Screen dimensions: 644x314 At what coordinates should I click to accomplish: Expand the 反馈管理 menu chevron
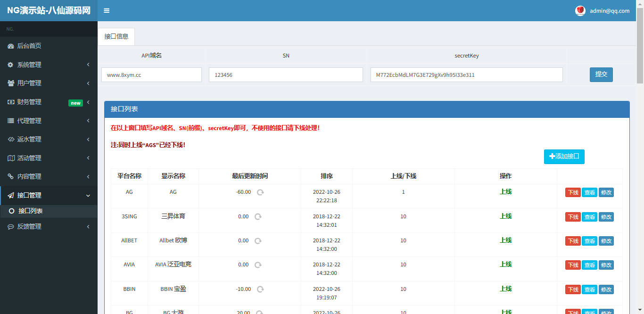pyautogui.click(x=88, y=226)
